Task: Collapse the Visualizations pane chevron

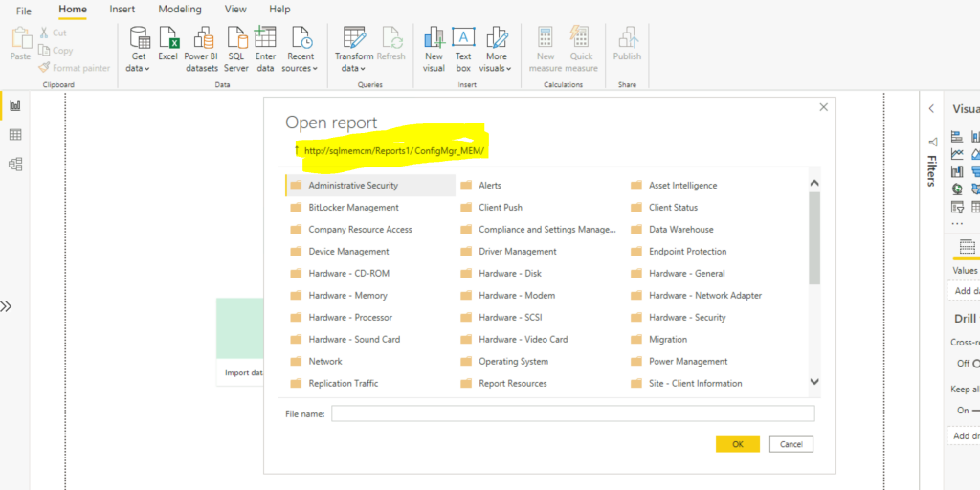Action: coord(931,108)
